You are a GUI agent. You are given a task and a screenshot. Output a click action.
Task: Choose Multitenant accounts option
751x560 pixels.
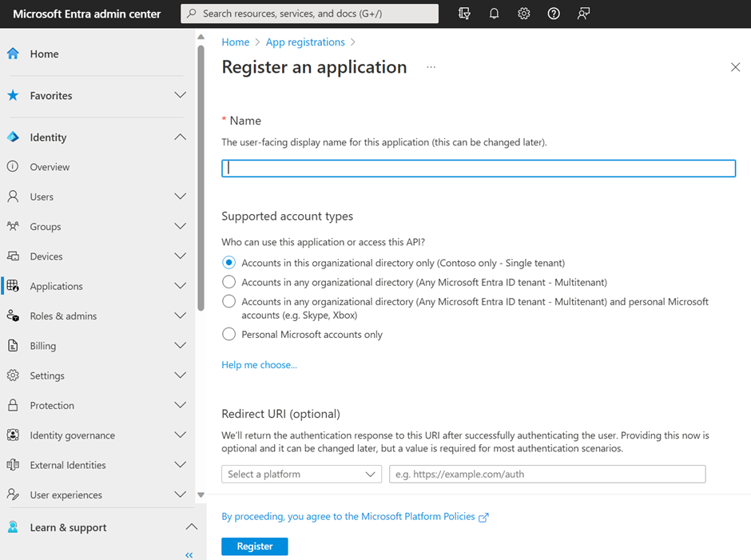(x=228, y=280)
